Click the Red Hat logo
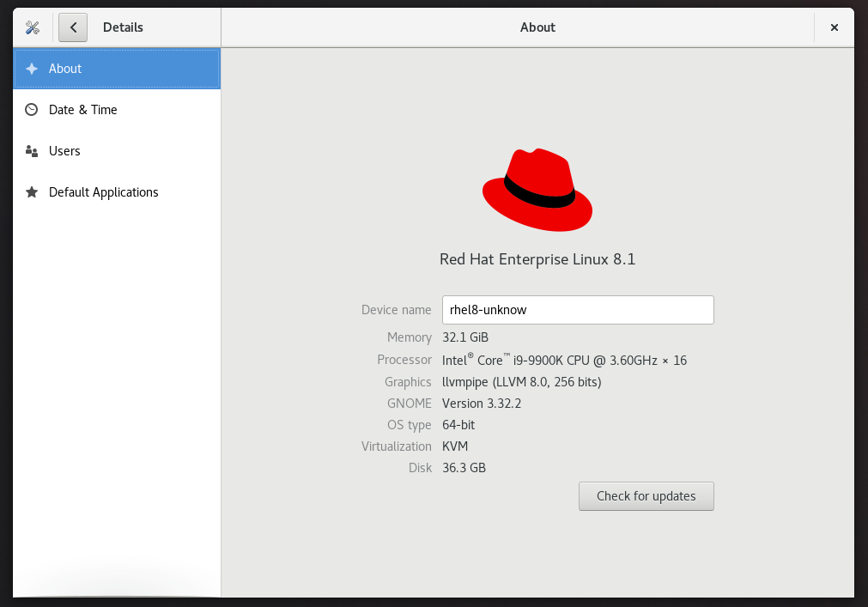The height and width of the screenshot is (607, 868). 537,190
